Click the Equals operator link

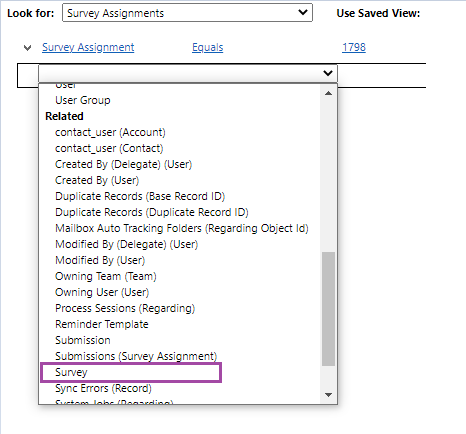coord(207,48)
